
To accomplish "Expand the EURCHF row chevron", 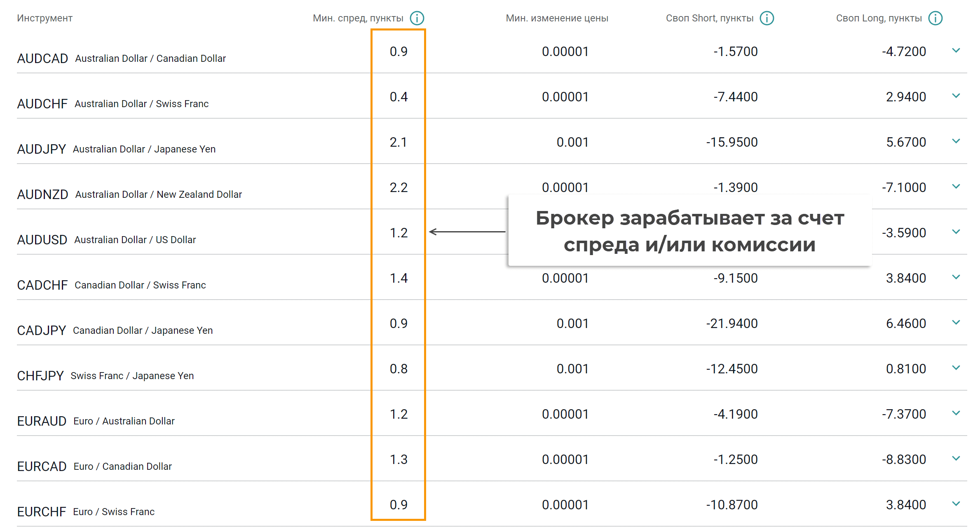I will tap(956, 504).
